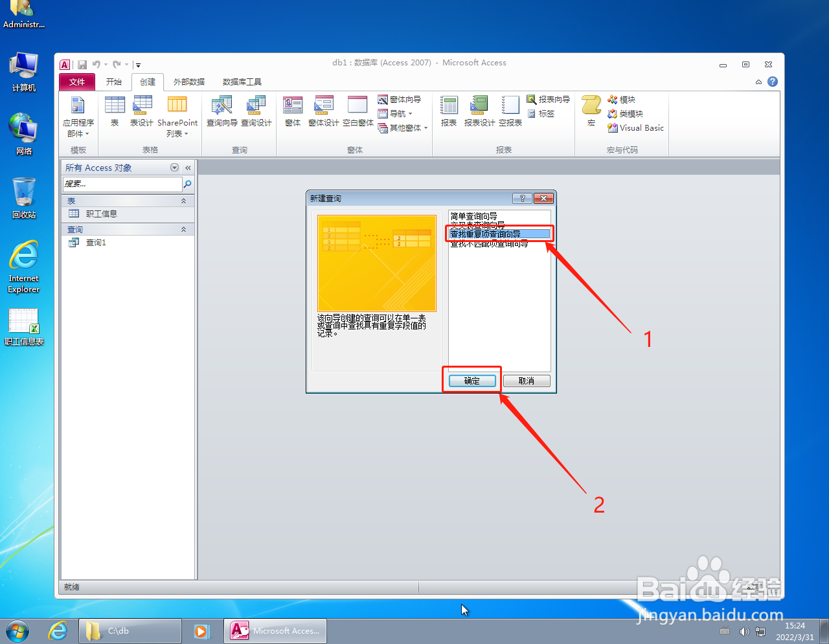Click Undo in quick access toolbar
This screenshot has height=644, width=829.
96,65
